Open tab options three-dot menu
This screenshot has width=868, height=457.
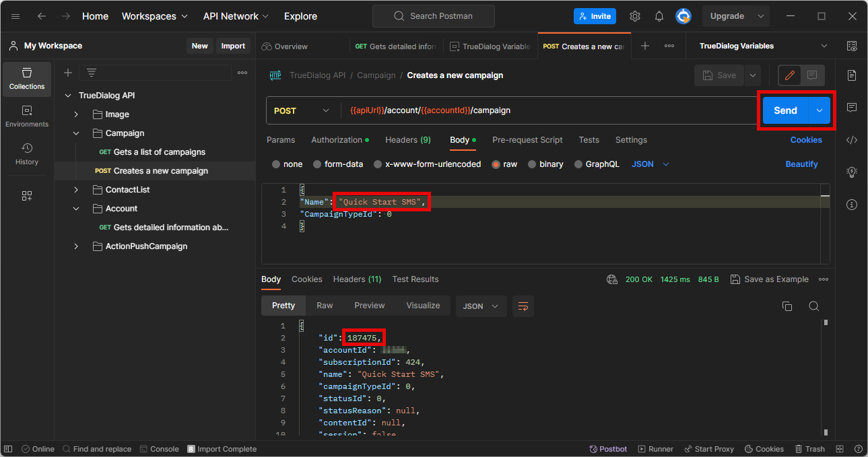click(x=669, y=46)
